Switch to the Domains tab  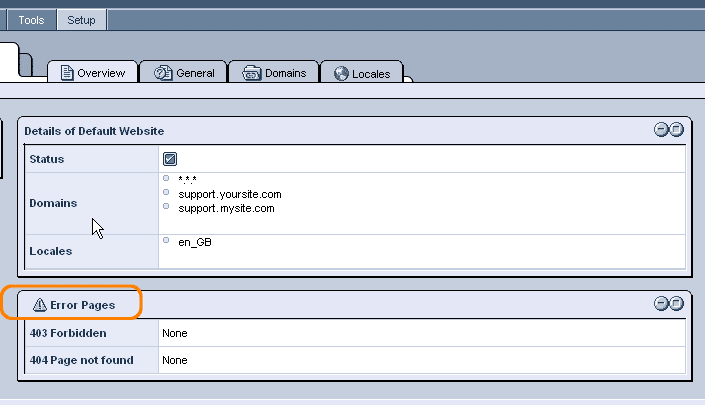tap(274, 72)
